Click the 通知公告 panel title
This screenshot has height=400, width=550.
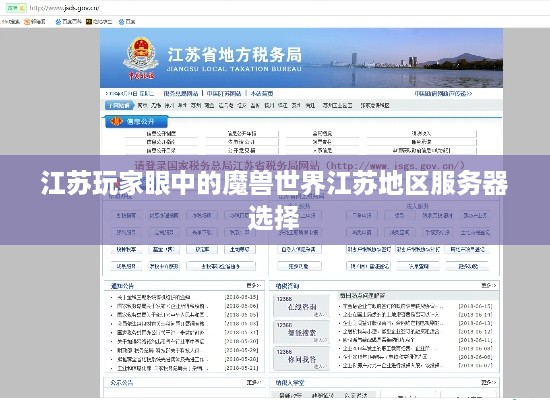point(122,286)
